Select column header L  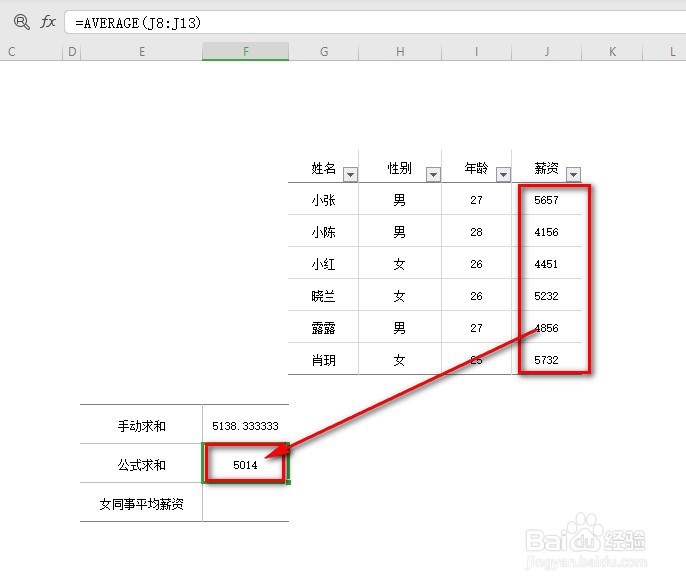(x=665, y=52)
